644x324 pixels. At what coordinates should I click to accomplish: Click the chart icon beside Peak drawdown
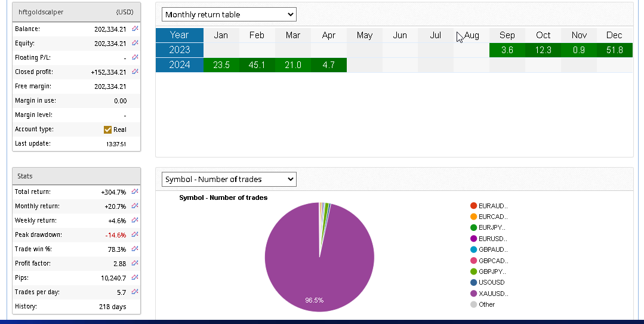coord(135,234)
